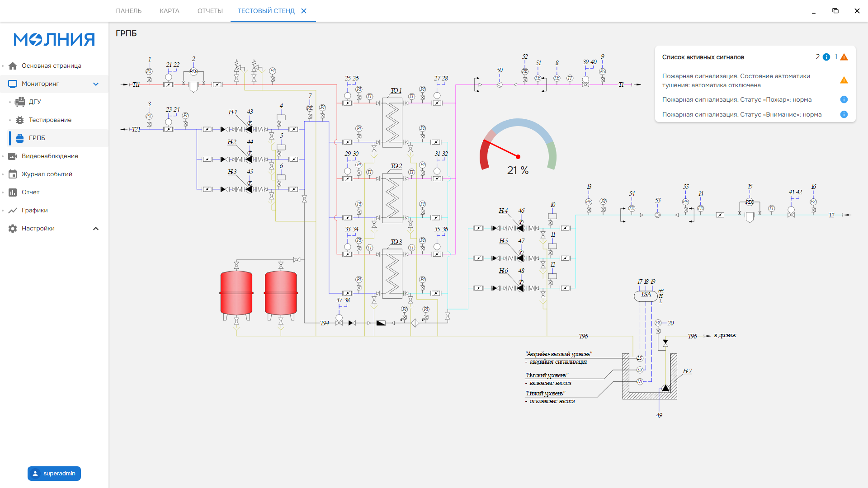Image resolution: width=868 pixels, height=488 pixels.
Task: Click info icon for Статус «Внимание»
Action: pyautogui.click(x=844, y=114)
